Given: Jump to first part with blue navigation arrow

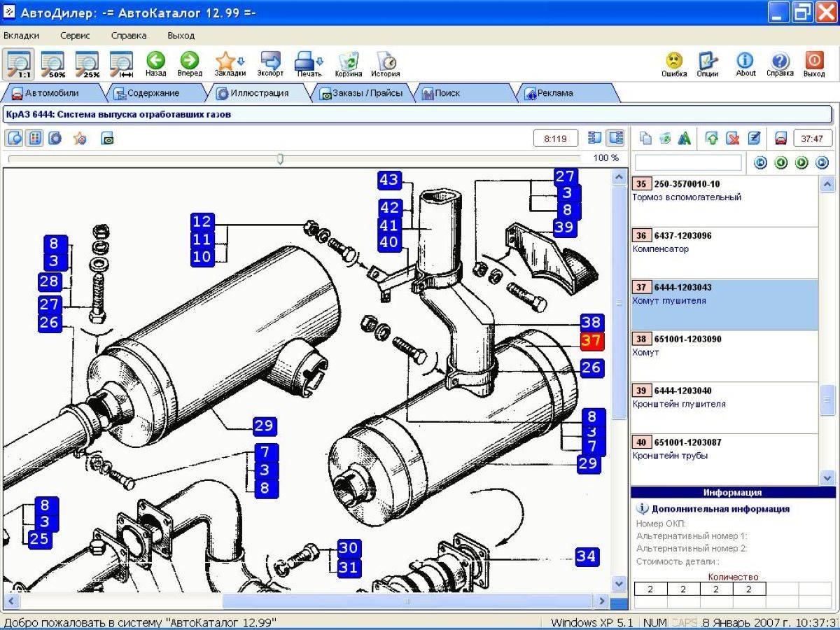Looking at the screenshot, I should pos(760,163).
